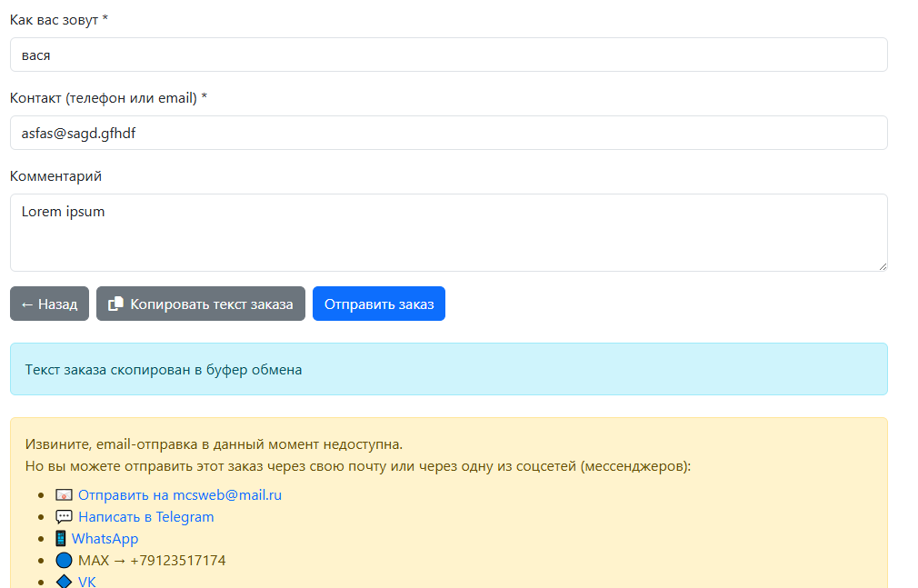The image size is (918, 588).
Task: Open the Отправить на mcsweb@mail.ru link
Action: pyautogui.click(x=180, y=495)
